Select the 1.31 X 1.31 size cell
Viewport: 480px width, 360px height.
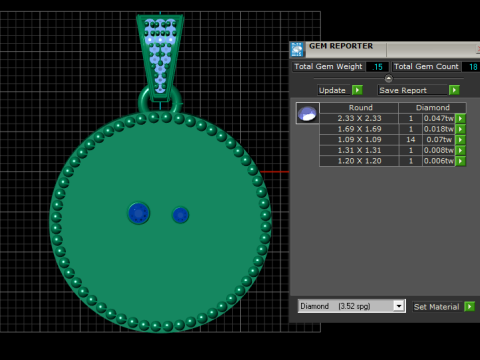359,150
